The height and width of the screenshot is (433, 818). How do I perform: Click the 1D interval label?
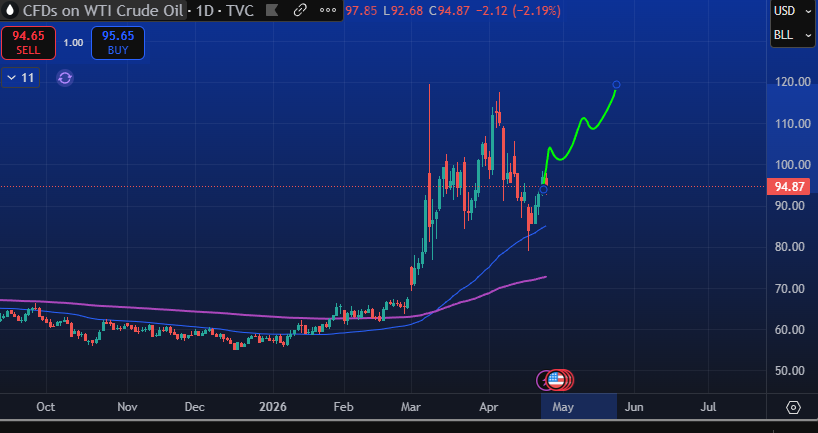tap(205, 11)
